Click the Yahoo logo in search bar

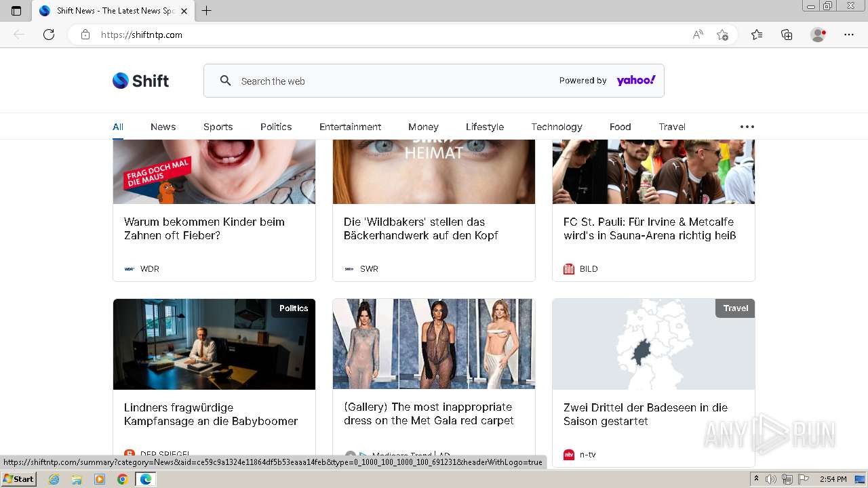coord(635,81)
